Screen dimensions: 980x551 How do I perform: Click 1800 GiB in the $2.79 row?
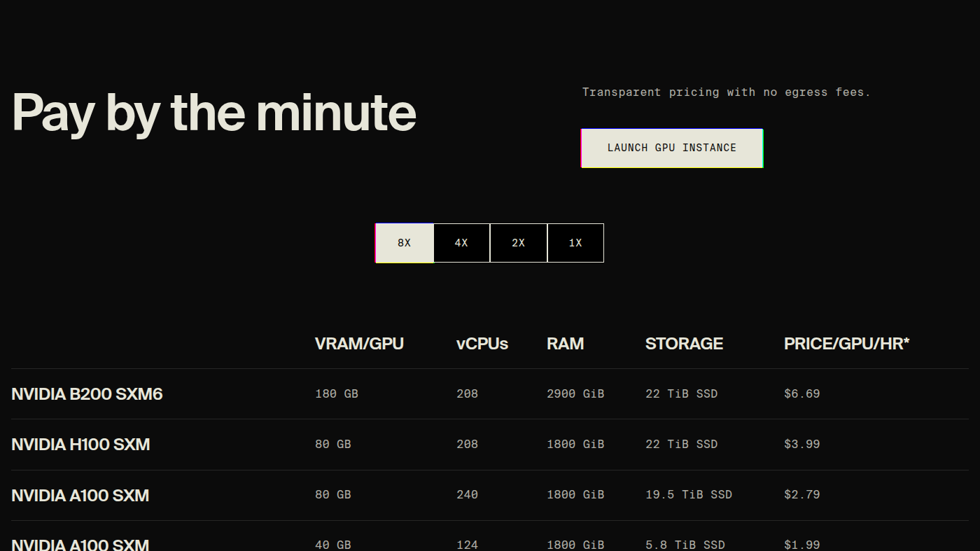tap(575, 495)
